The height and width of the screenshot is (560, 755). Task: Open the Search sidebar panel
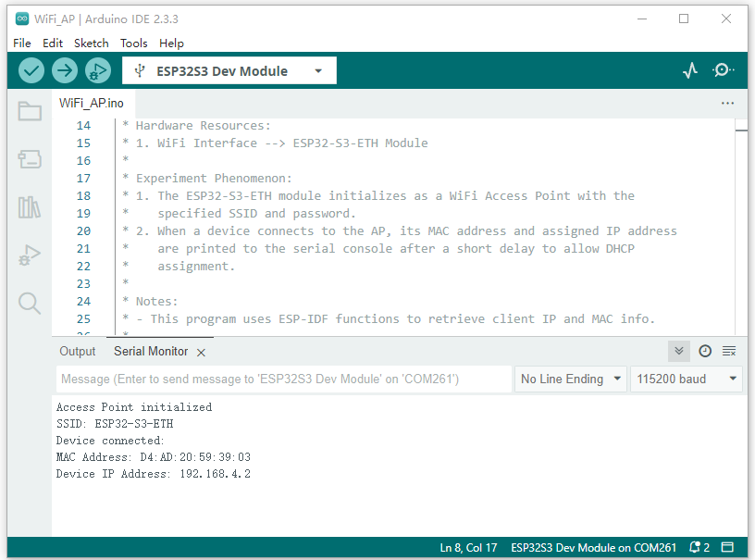point(30,304)
